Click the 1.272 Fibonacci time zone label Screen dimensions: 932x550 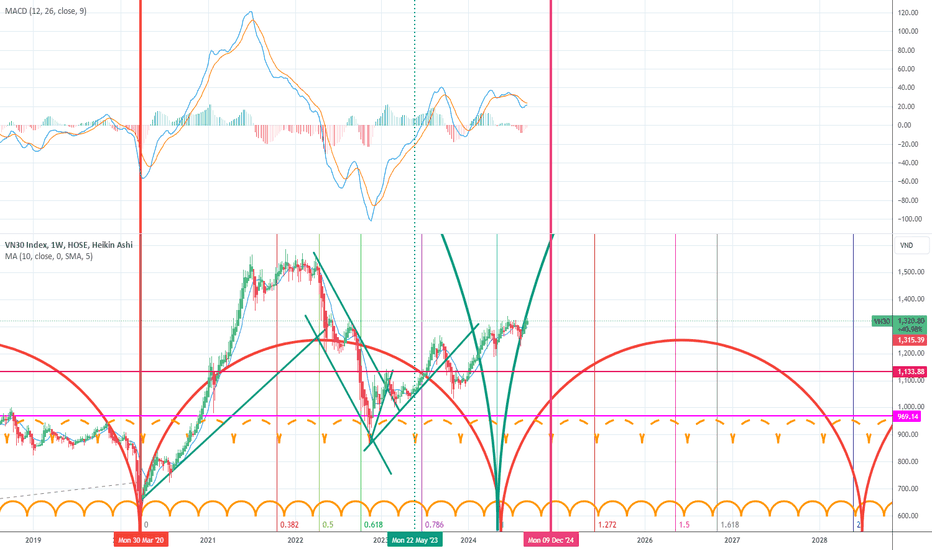[607, 525]
